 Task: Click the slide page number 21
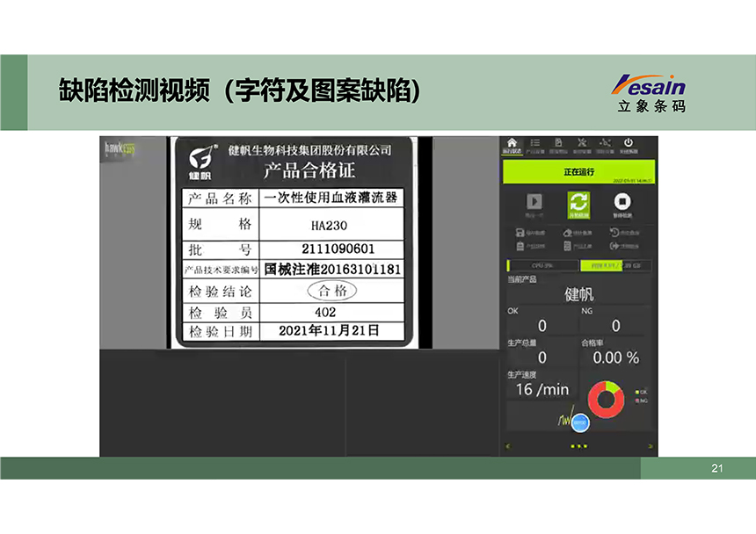[x=717, y=468]
